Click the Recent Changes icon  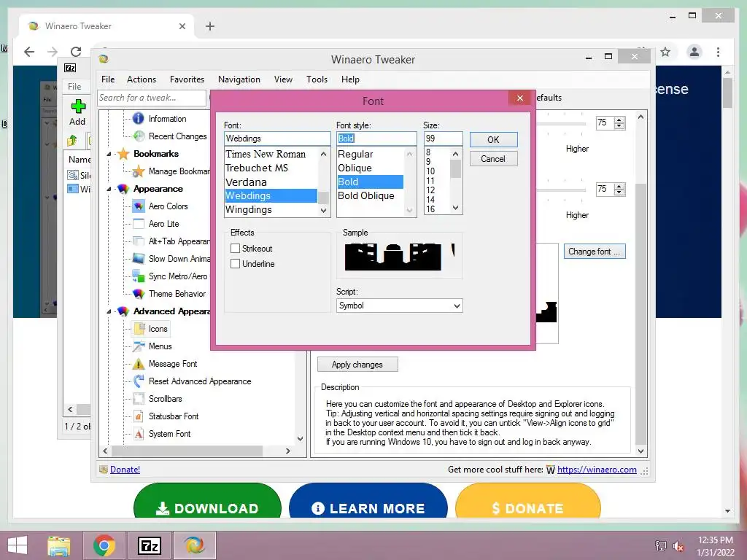tap(139, 136)
